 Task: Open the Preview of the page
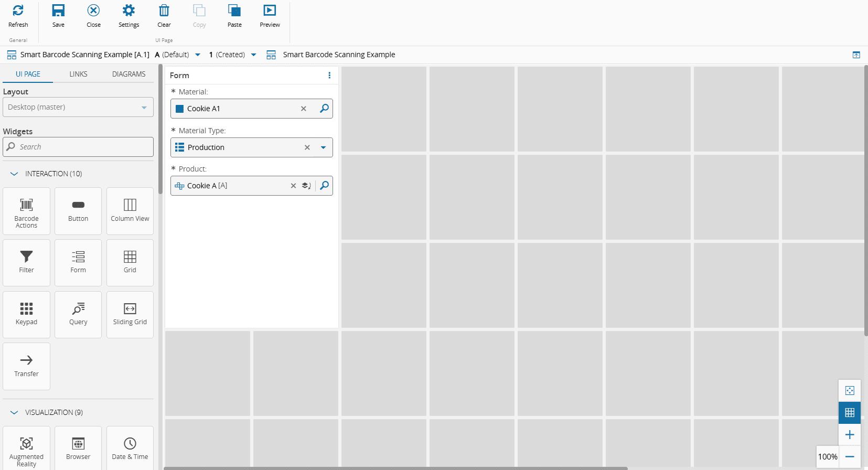[x=270, y=16]
